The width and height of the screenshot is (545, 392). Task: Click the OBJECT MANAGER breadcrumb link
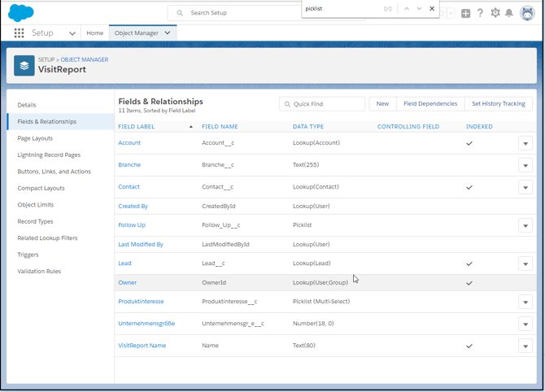pyautogui.click(x=85, y=59)
